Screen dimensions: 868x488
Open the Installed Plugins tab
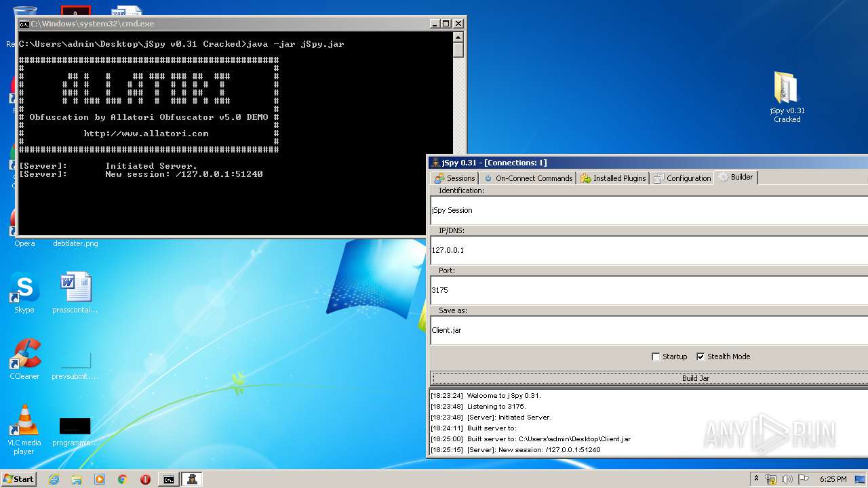613,178
